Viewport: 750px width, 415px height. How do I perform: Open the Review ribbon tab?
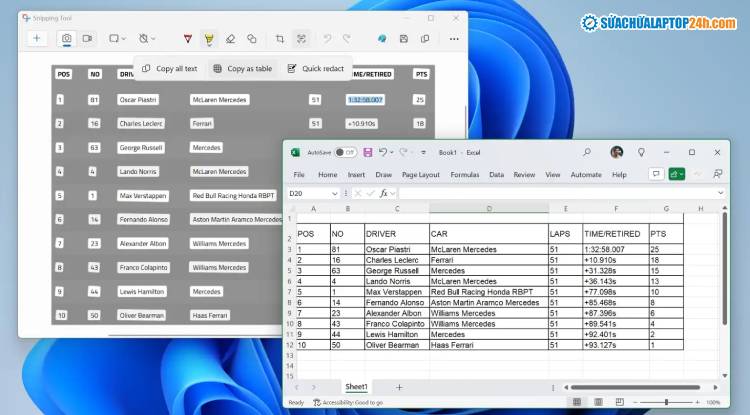pos(524,175)
